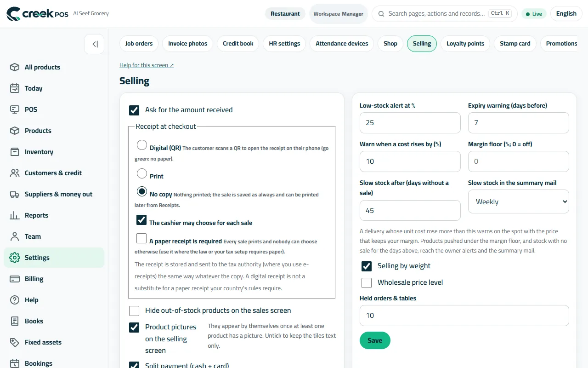The height and width of the screenshot is (368, 588).
Task: Open Customers & credit in the sidebar
Action: point(54,173)
